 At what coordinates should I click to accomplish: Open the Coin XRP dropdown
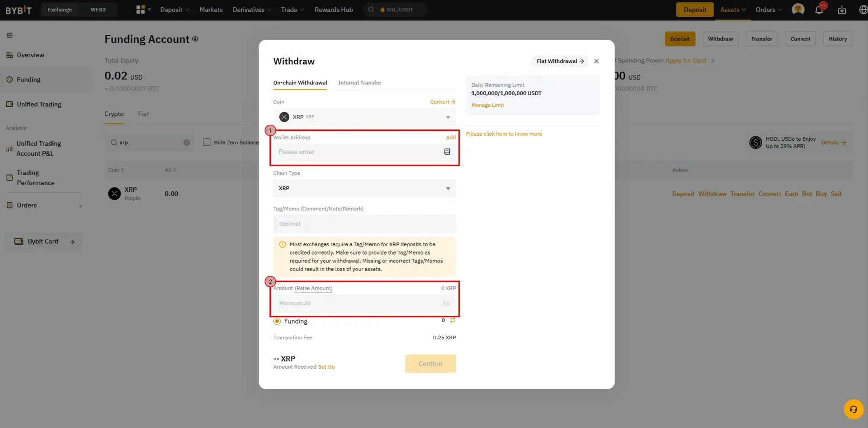[364, 117]
